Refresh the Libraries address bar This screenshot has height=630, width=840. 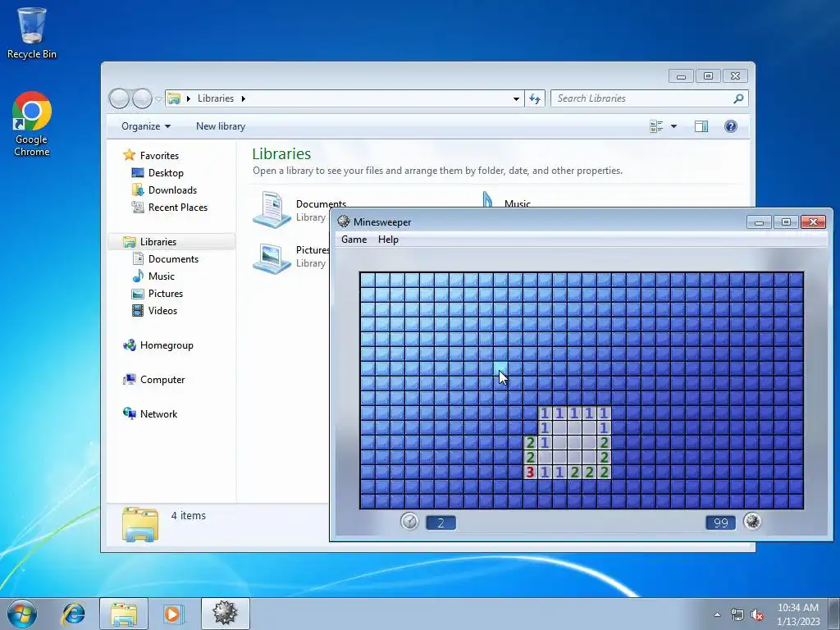click(x=535, y=98)
